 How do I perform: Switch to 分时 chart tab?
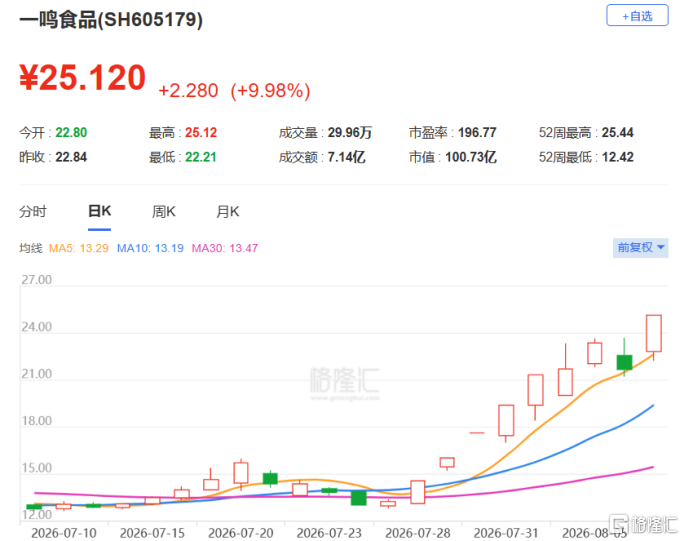(33, 212)
